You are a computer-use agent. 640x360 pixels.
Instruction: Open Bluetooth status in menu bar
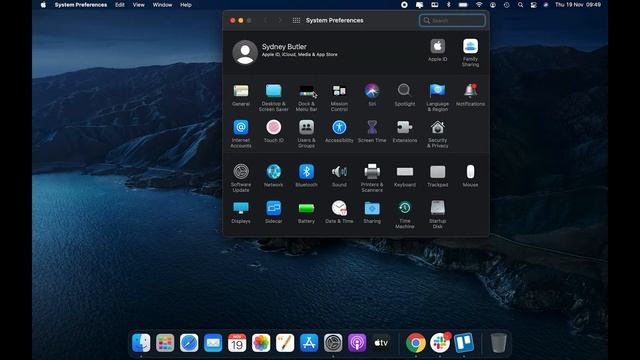pyautogui.click(x=449, y=5)
